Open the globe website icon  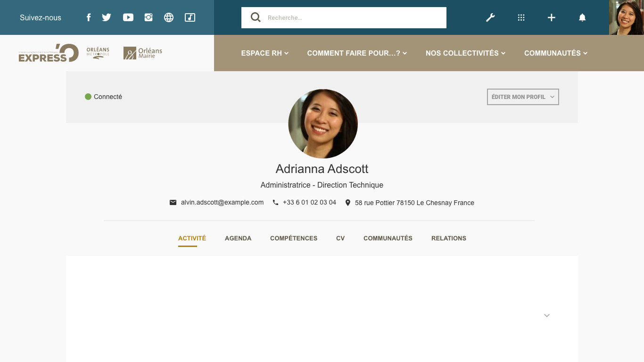169,17
